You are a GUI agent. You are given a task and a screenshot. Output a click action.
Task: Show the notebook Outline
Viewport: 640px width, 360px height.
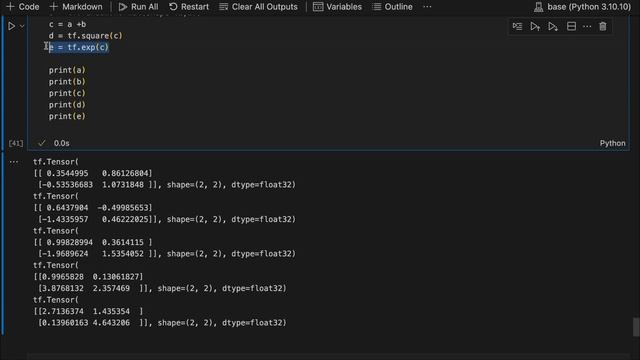(x=392, y=7)
